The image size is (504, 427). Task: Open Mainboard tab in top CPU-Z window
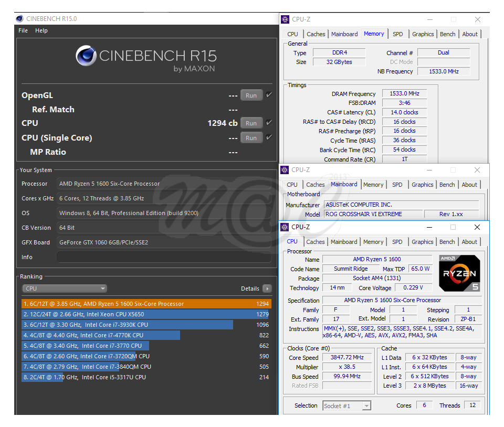click(x=344, y=34)
